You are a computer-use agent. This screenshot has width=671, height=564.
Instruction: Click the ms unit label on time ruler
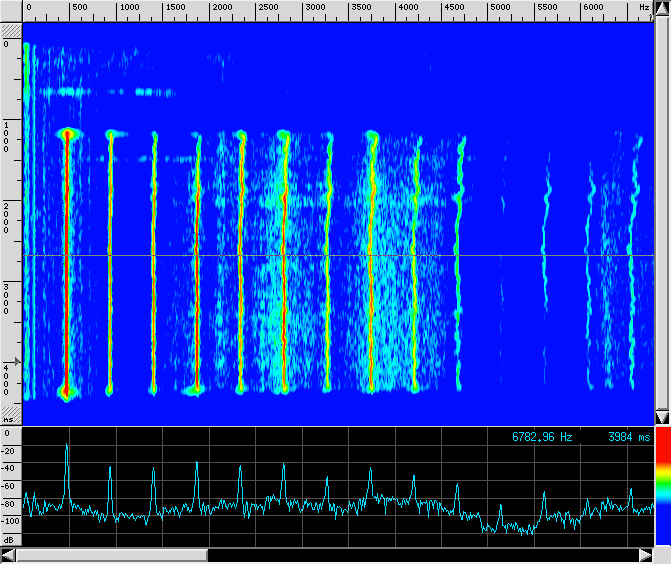pos(9,420)
